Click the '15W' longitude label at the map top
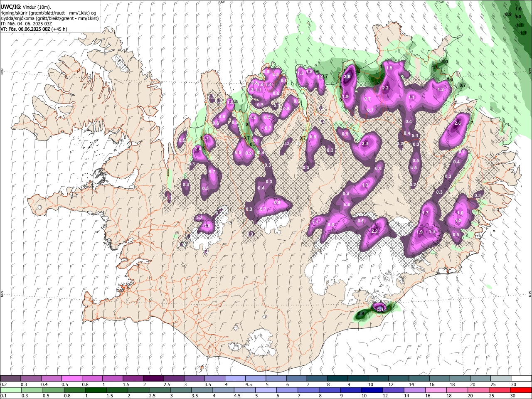The height and width of the screenshot is (399, 532). point(441,2)
